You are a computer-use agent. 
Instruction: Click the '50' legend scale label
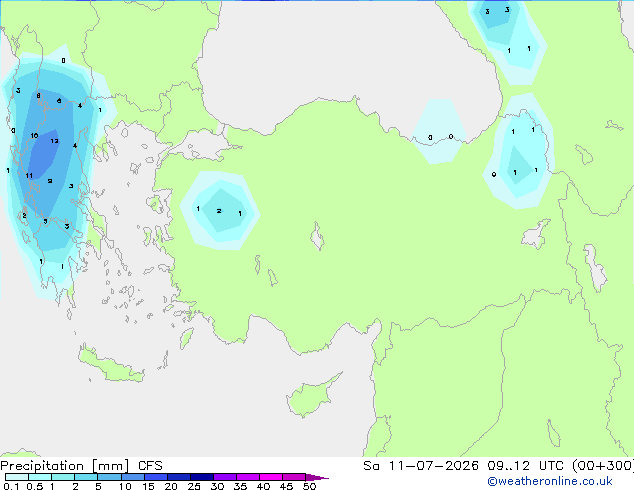310,486
